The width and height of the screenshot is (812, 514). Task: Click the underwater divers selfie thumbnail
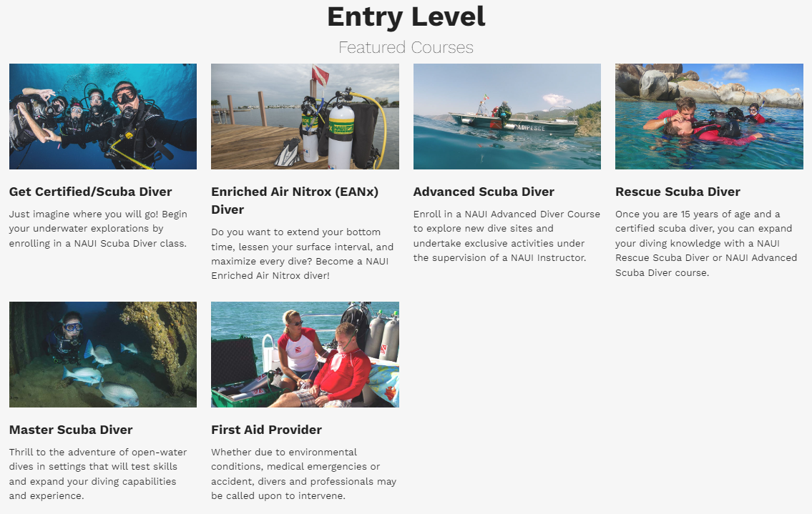click(103, 117)
